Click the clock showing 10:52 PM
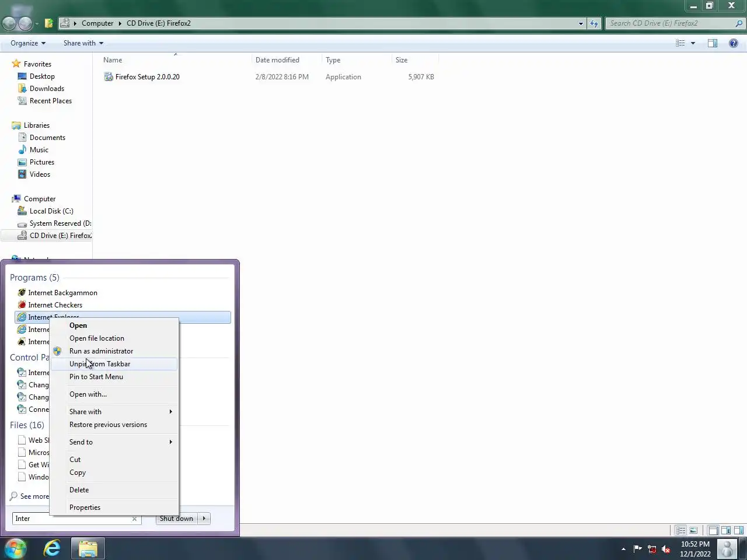747x560 pixels. point(695,549)
